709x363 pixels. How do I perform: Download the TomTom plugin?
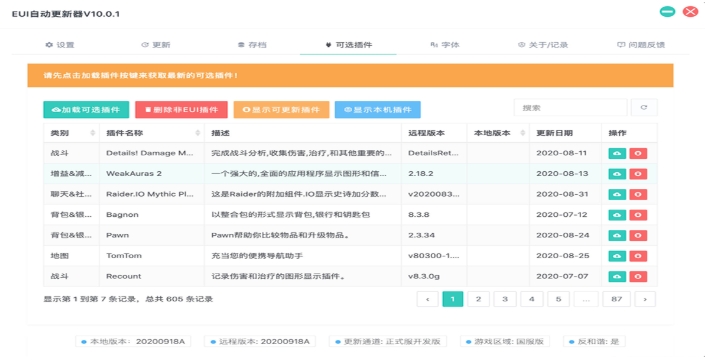click(x=617, y=256)
